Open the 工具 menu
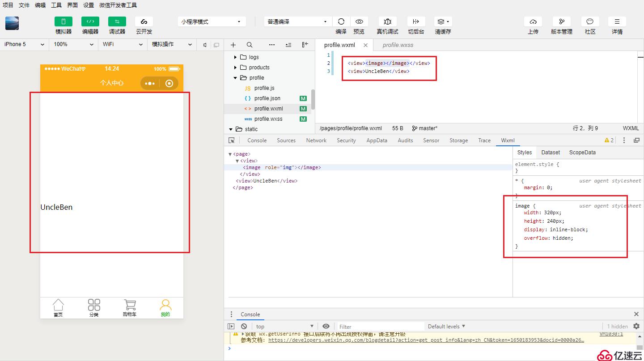 (56, 5)
